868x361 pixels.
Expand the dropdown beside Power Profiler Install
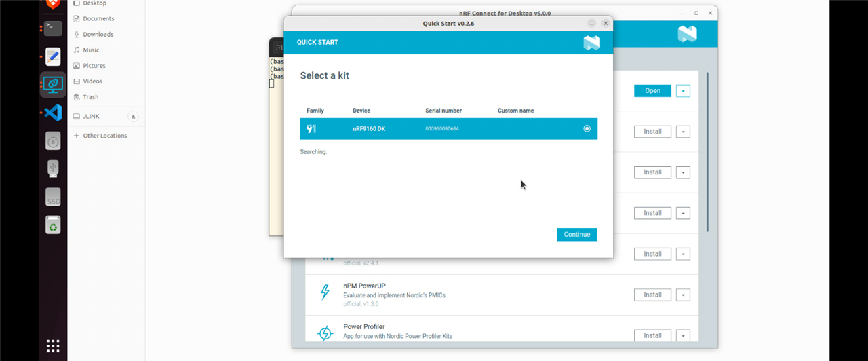683,335
